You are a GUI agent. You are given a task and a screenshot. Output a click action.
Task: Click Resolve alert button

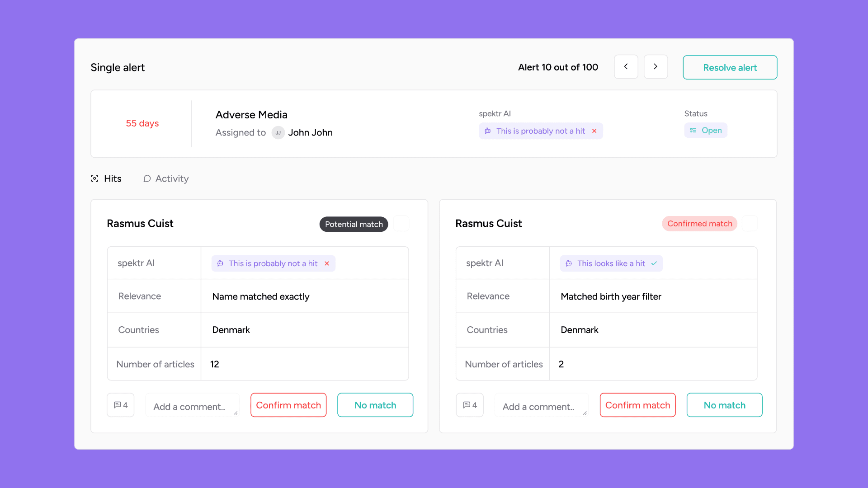click(x=730, y=67)
